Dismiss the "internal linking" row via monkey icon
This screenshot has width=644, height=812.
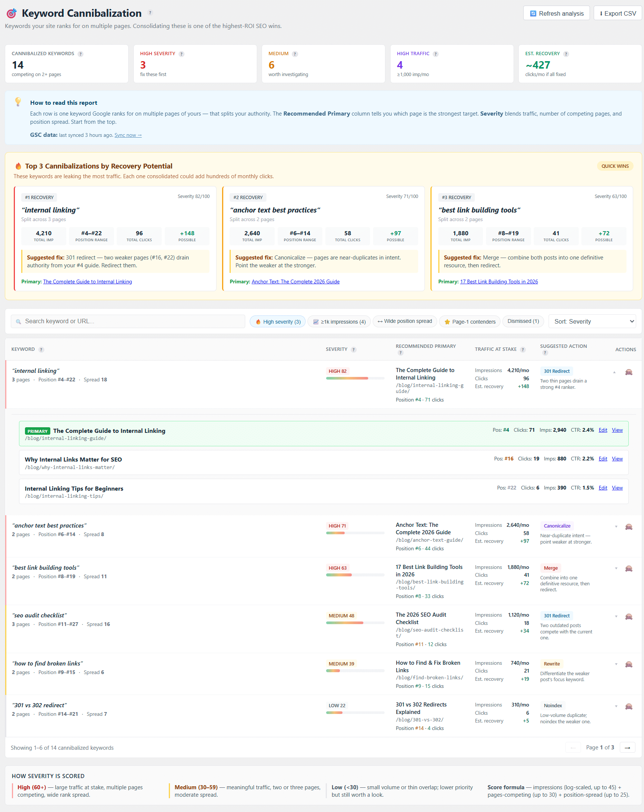coord(629,372)
